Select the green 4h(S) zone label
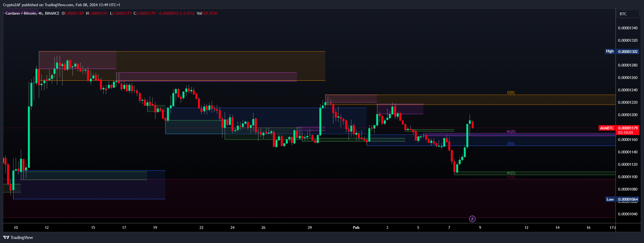644x243 pixels. 511,173
